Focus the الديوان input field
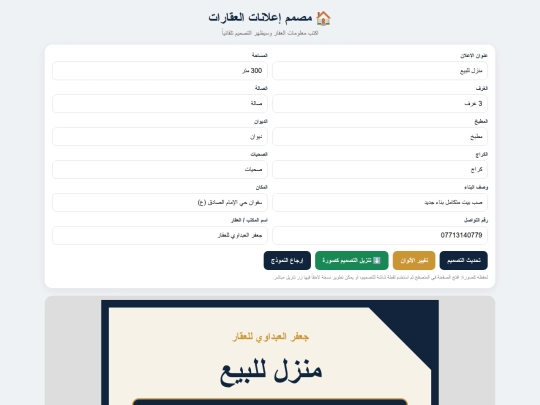 [x=160, y=137]
